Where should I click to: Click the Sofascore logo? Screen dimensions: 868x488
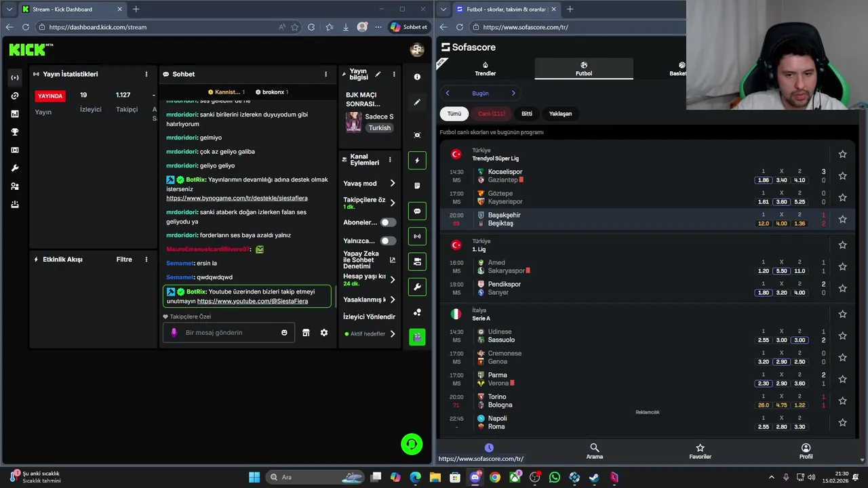coord(469,47)
